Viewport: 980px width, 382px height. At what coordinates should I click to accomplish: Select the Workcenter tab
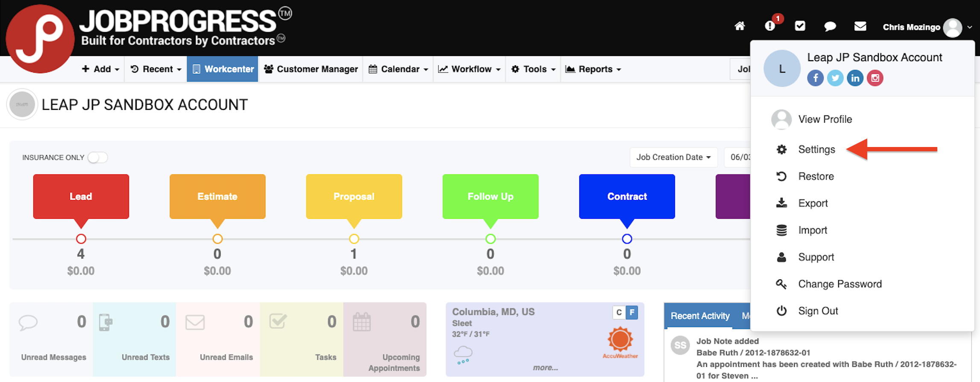point(223,69)
